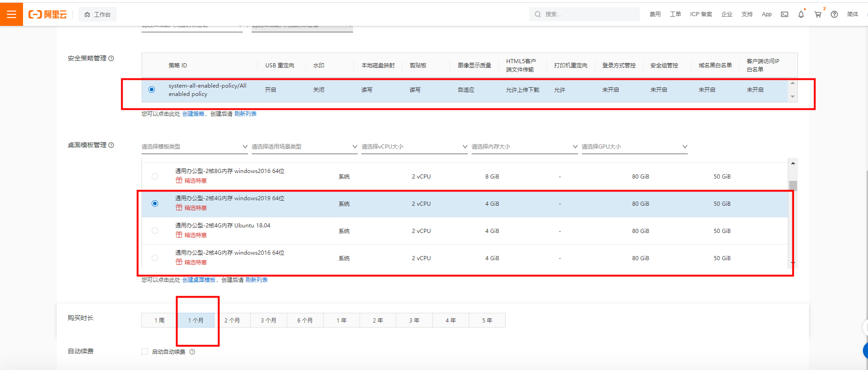Click gift icon under Ubuntu 18.04 template
This screenshot has width=868, height=370.
point(179,235)
